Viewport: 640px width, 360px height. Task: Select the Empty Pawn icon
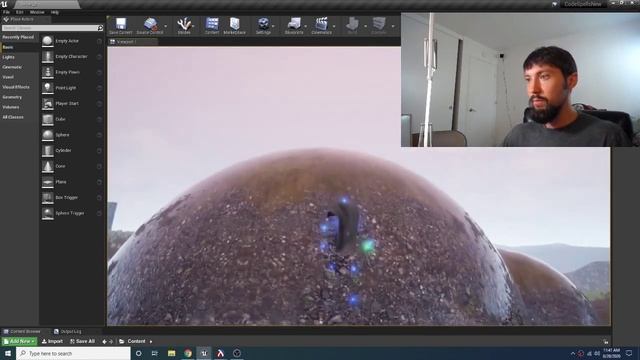tap(48, 72)
